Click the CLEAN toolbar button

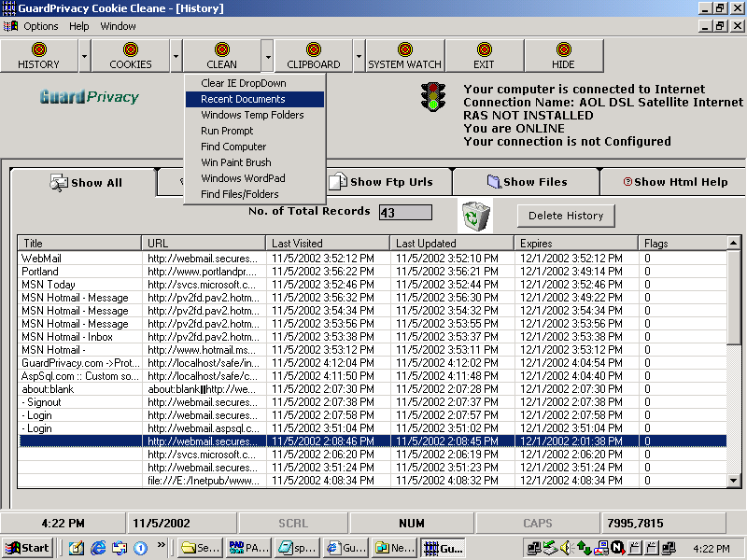(222, 56)
